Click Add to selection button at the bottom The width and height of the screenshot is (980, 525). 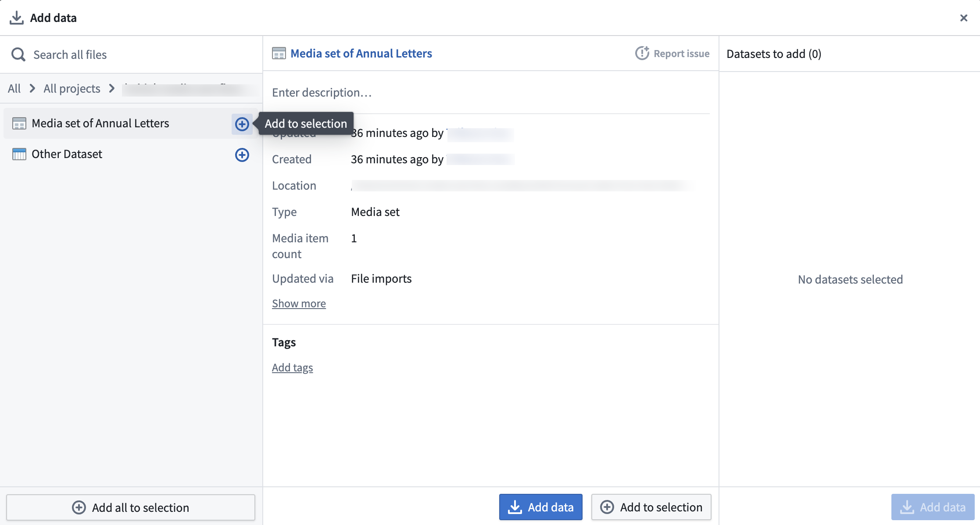click(x=651, y=507)
